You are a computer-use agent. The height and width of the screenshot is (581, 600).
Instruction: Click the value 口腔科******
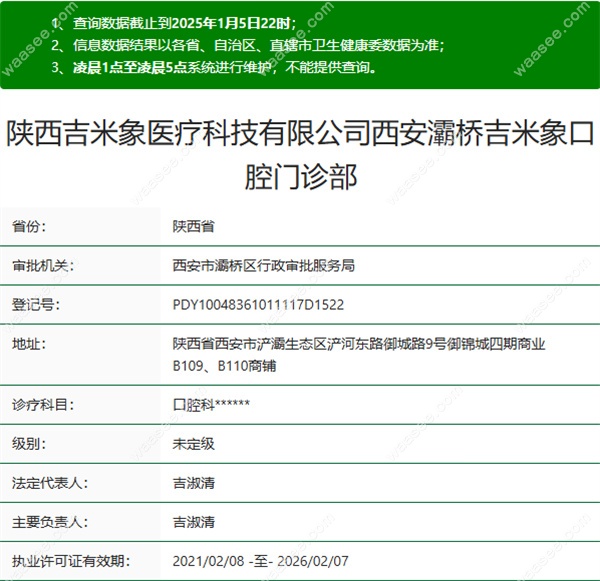(x=211, y=405)
